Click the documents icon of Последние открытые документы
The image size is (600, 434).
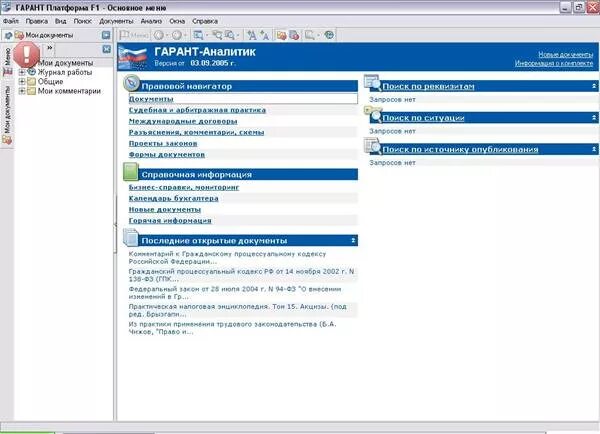[131, 237]
